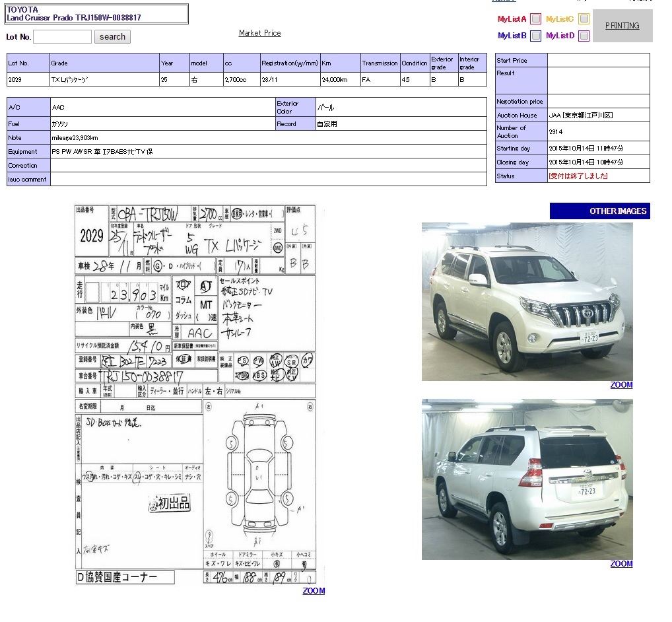Tick the MyListA checkbox
Viewport: 672px width, 622px height.
tap(536, 19)
